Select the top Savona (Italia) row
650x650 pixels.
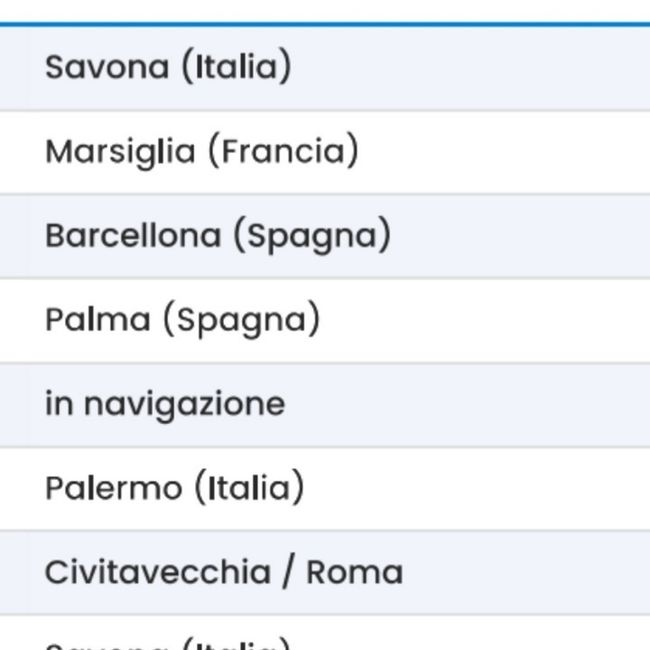pyautogui.click(x=168, y=68)
